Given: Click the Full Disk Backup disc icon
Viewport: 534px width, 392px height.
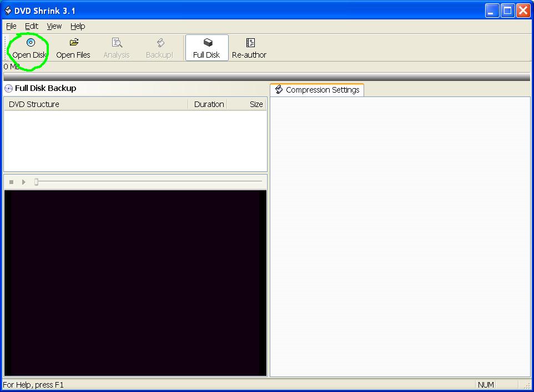Looking at the screenshot, I should coord(8,89).
